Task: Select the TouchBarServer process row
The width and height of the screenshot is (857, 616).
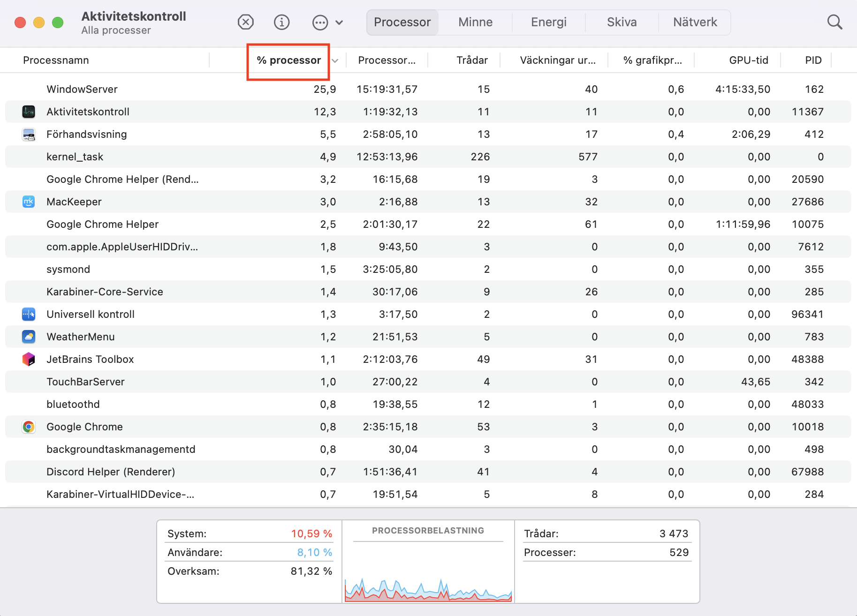Action: point(428,382)
